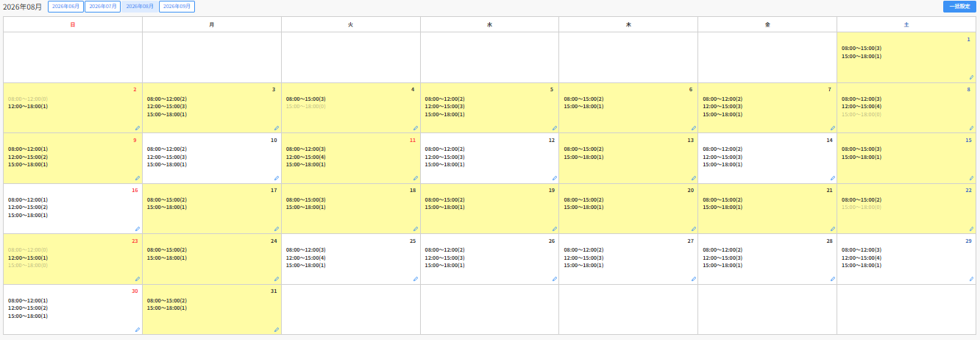Viewport: 980px width, 340px height.
Task: Edit August 9 via its pencil icon
Action: click(x=138, y=177)
